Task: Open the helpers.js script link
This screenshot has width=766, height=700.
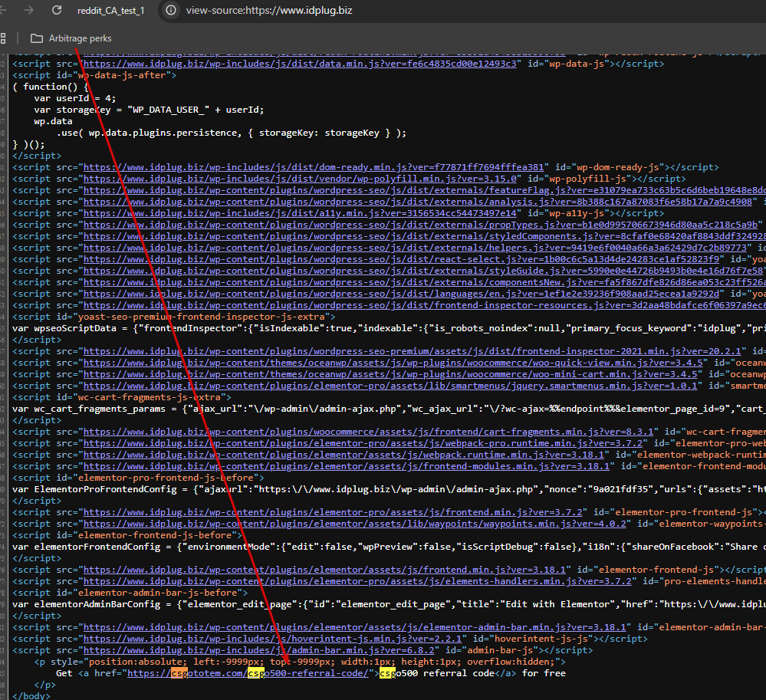Action: tap(415, 248)
